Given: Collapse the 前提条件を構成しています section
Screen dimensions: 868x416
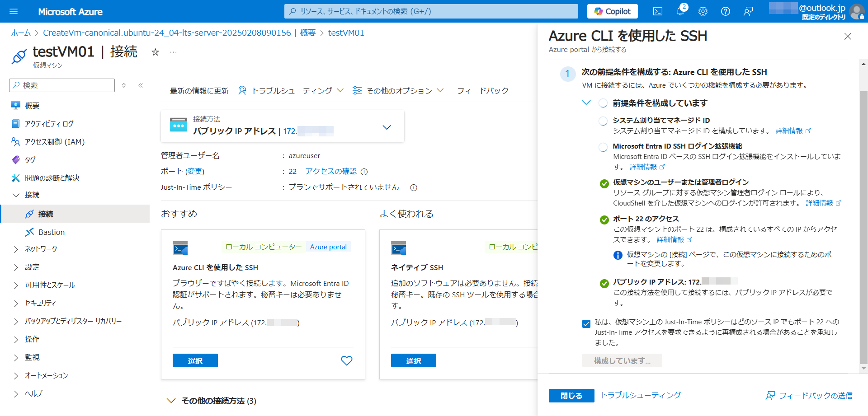Looking at the screenshot, I should pyautogui.click(x=586, y=103).
